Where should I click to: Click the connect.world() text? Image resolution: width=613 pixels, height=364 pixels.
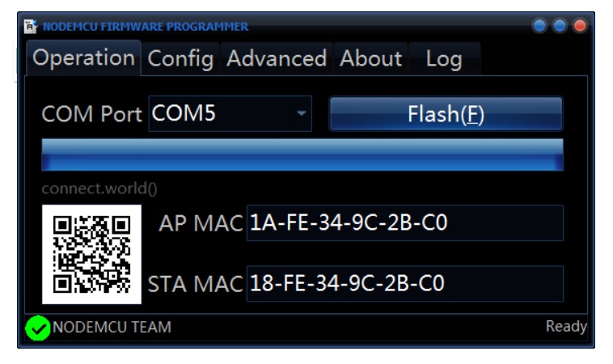[x=99, y=188]
